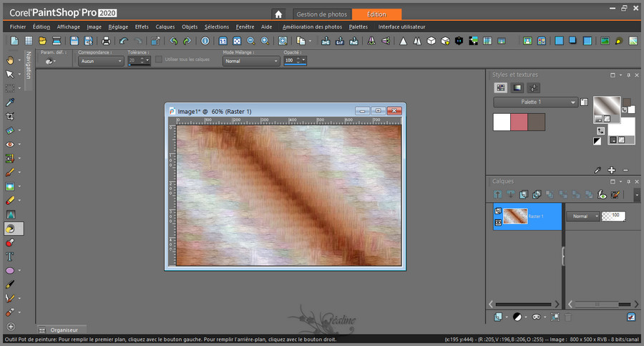Pick the Dropper tool in toolbar
644x346 pixels.
coord(10,102)
